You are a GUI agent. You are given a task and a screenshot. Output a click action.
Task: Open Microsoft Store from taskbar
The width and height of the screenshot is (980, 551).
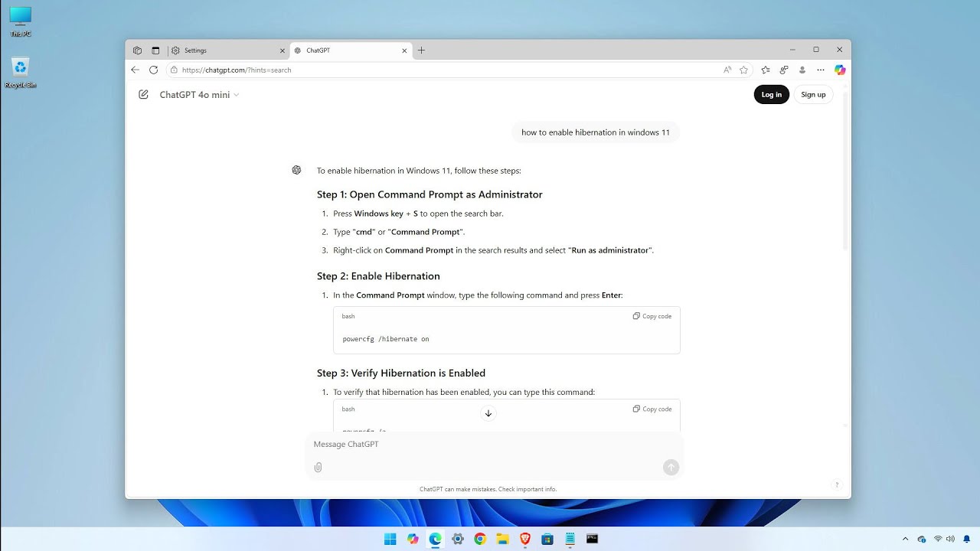click(x=547, y=539)
